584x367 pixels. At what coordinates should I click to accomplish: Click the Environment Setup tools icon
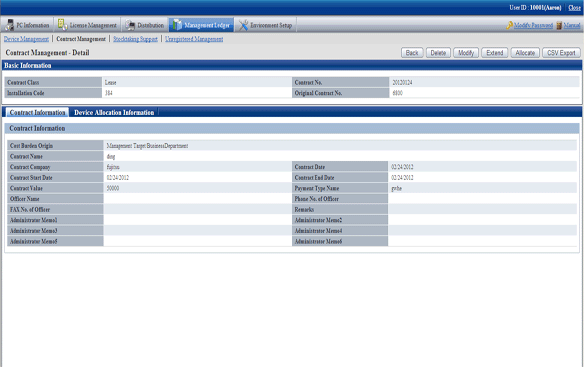pyautogui.click(x=243, y=25)
